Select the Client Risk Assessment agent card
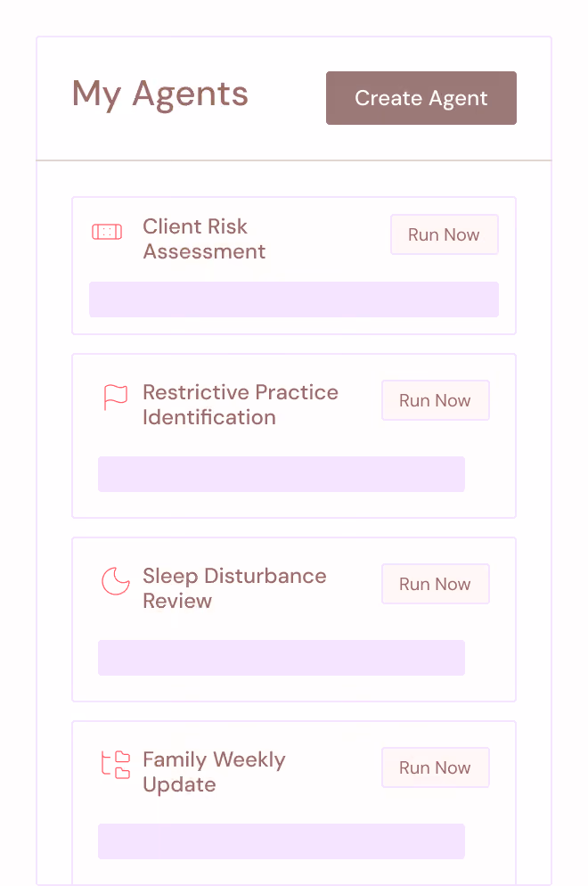 coord(294,266)
